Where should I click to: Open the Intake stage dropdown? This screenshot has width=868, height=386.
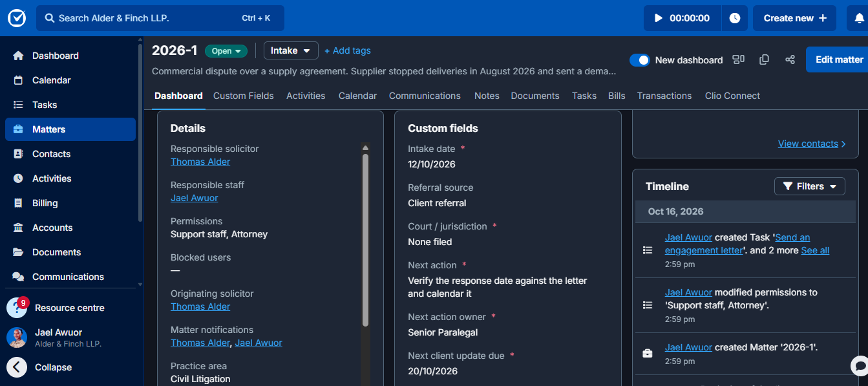[x=291, y=50]
